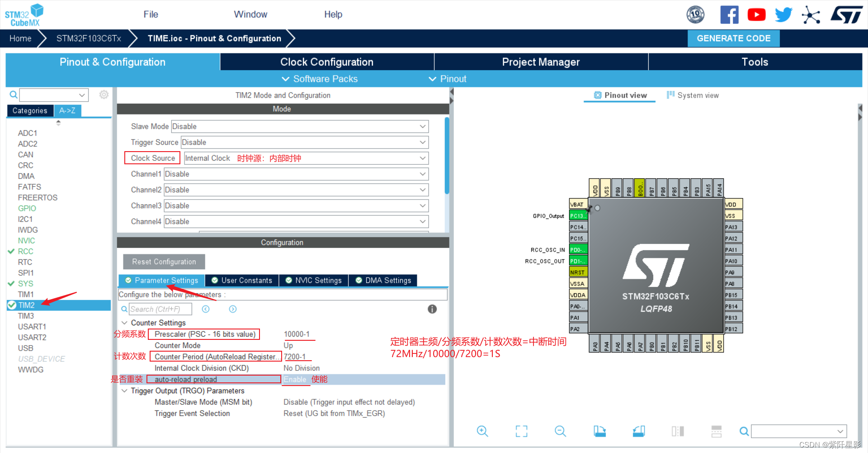Viewport: 868px width, 453px height.
Task: Switch to Tools tab
Action: 755,62
